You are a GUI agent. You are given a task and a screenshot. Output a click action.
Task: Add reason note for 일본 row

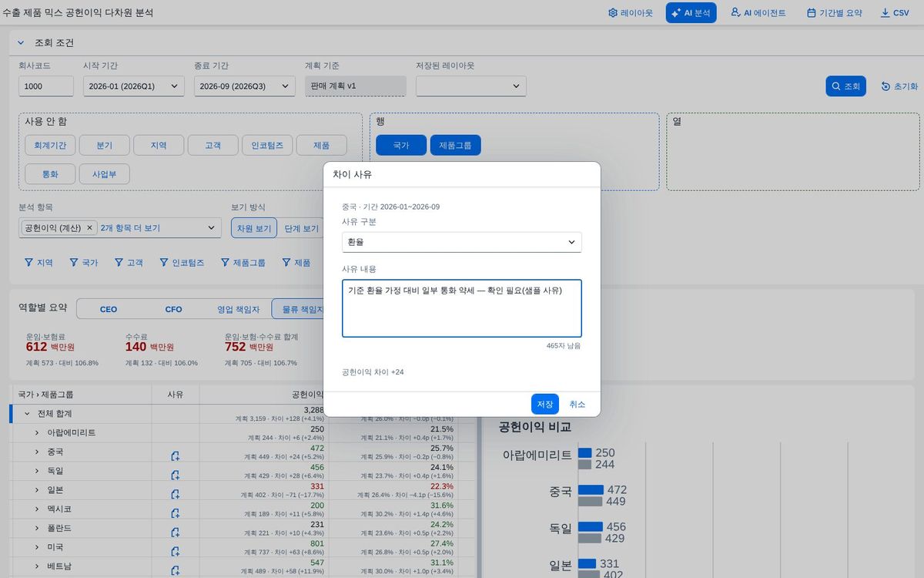(x=176, y=494)
